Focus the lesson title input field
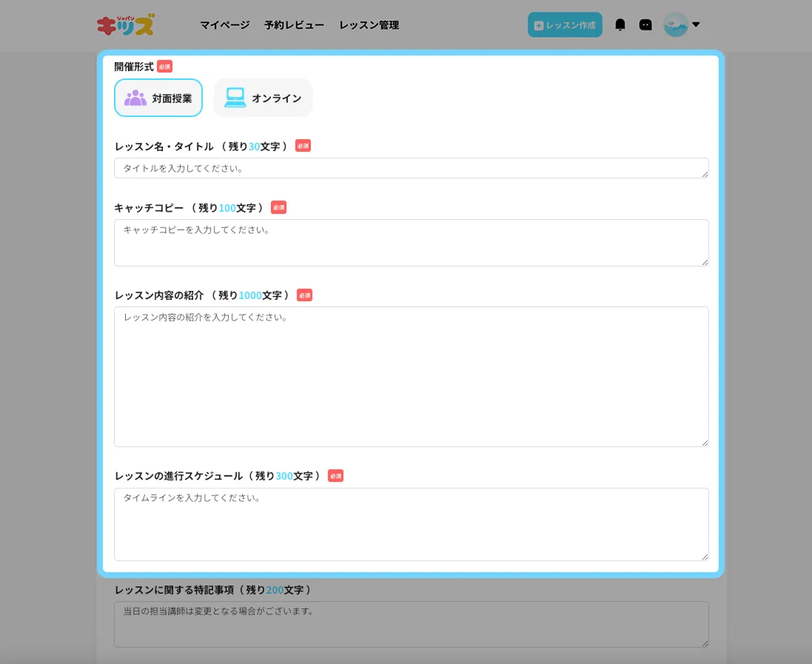The width and height of the screenshot is (812, 664). click(411, 168)
